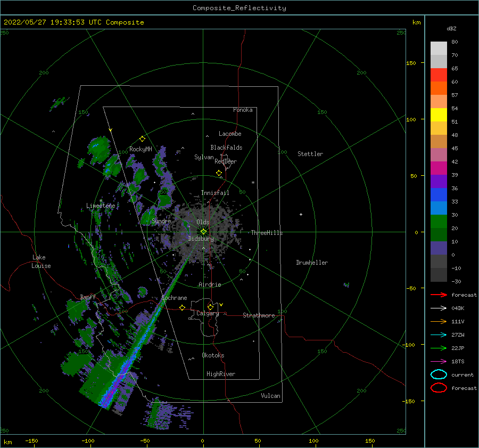Click the Airdrie label
Image resolution: width=479 pixels, height=448 pixels.
(x=210, y=284)
